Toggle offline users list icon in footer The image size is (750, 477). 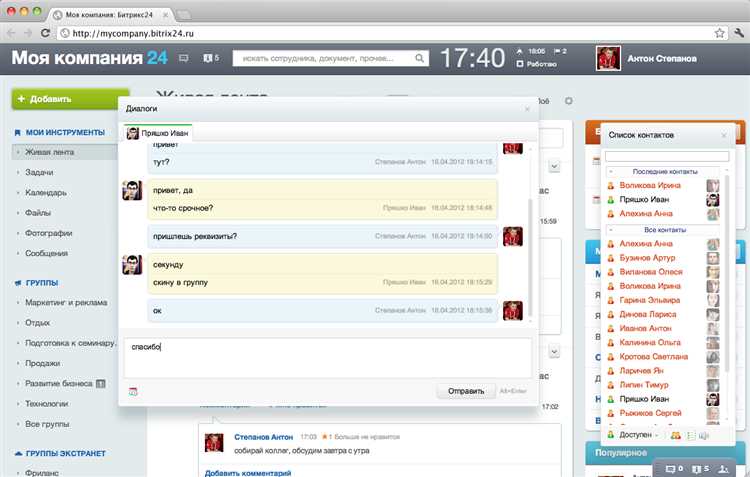(690, 435)
